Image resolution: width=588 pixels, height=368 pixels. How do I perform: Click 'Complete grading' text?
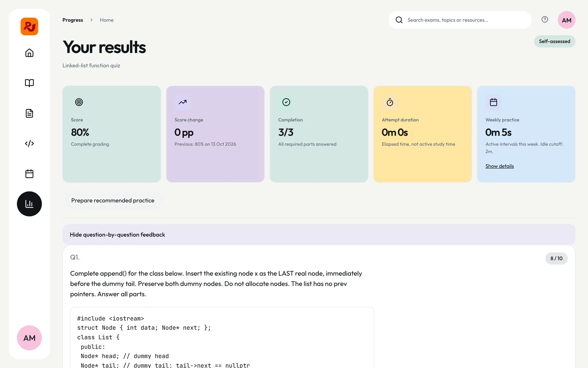90,144
